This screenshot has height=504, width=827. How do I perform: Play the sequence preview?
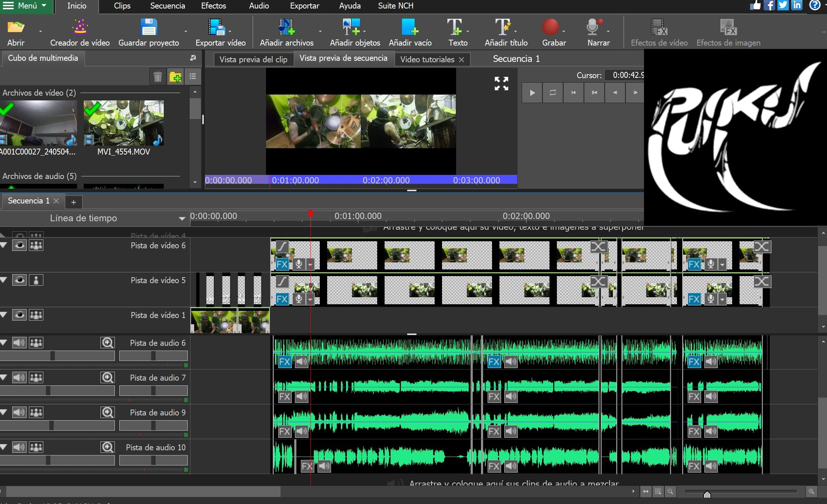point(532,93)
